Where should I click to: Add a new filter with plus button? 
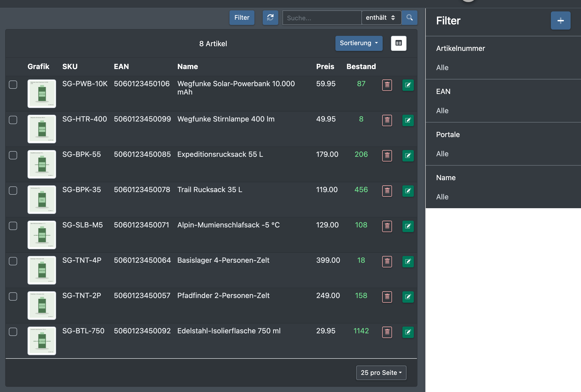560,21
